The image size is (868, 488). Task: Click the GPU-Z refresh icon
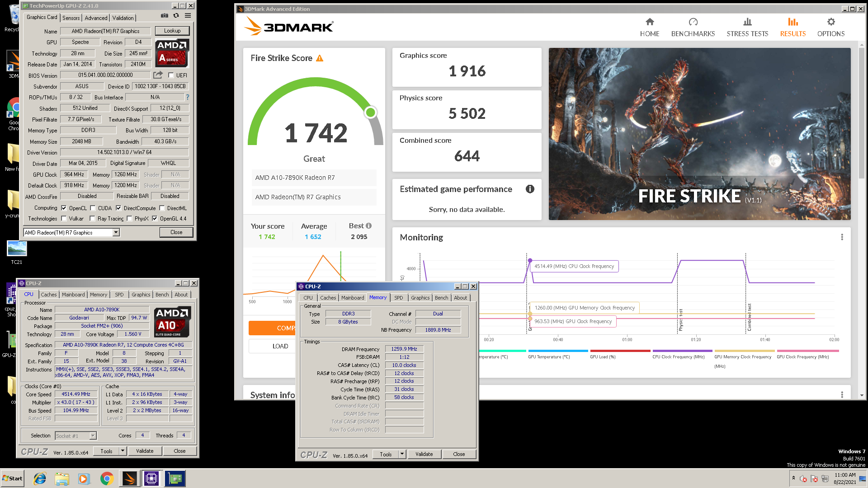pyautogui.click(x=176, y=16)
